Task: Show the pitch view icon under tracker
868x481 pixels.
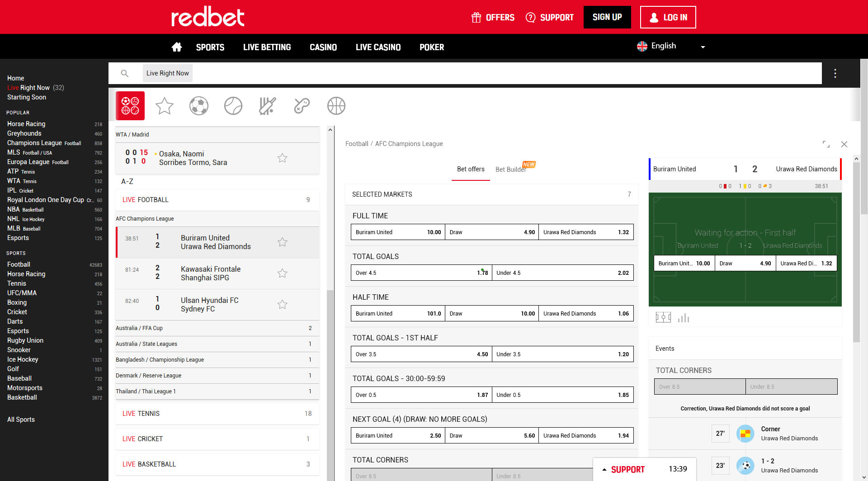Action: [x=663, y=317]
